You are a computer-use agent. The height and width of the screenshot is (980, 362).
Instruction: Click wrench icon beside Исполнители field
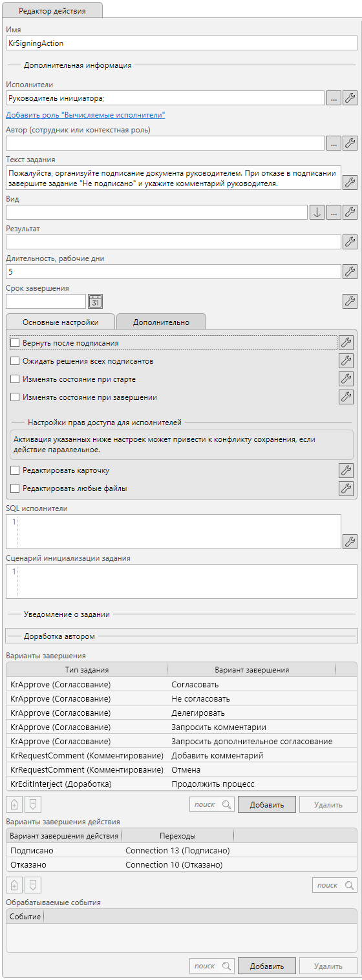350,98
